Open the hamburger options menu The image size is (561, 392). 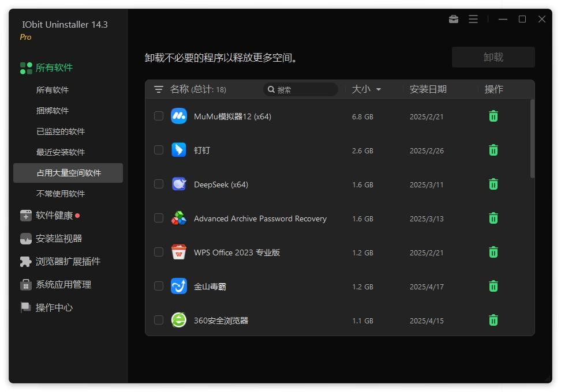tap(473, 19)
